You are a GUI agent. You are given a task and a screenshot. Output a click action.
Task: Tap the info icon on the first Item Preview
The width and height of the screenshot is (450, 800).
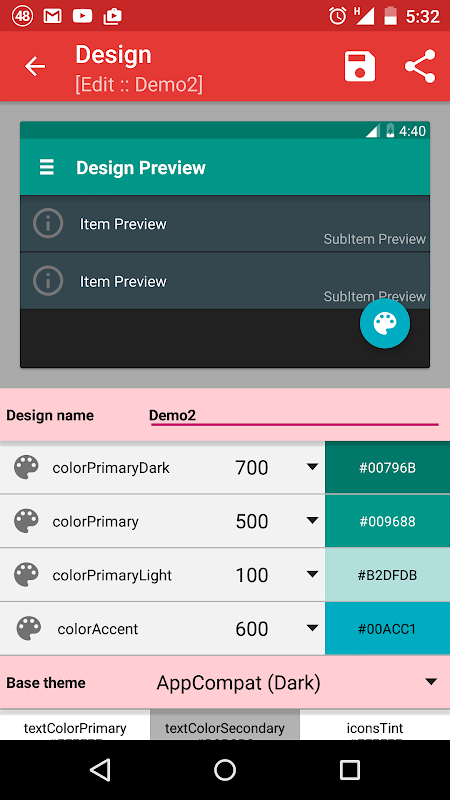(x=48, y=223)
